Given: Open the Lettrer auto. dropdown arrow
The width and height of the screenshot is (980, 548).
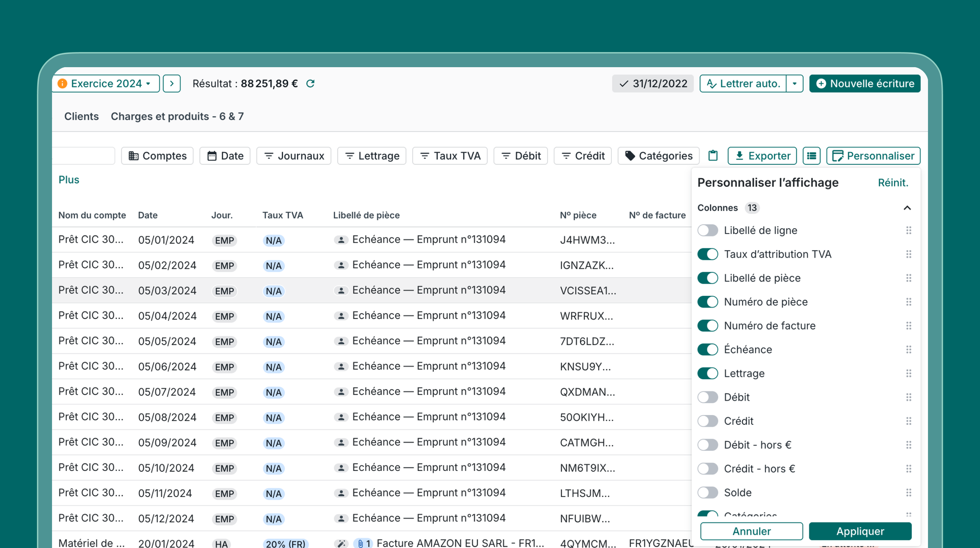Looking at the screenshot, I should click(794, 83).
